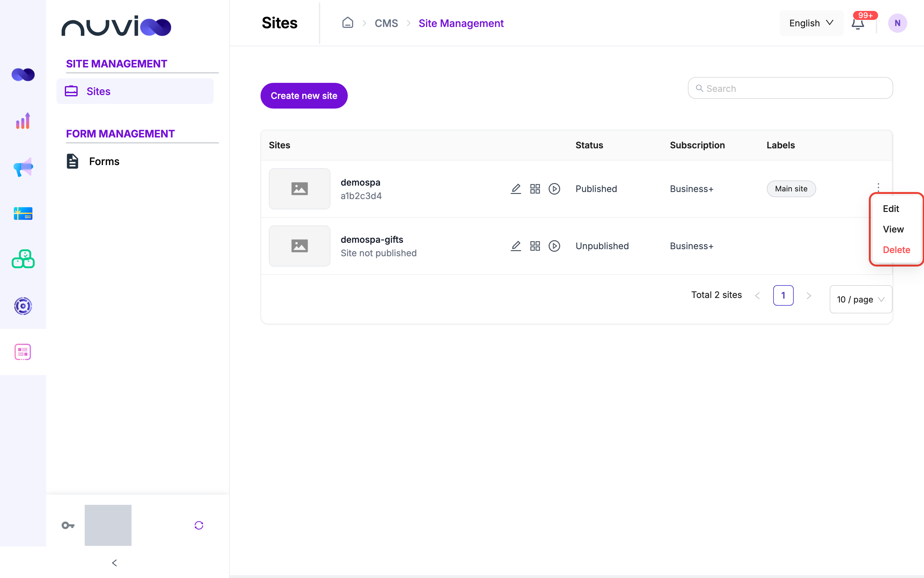This screenshot has width=924, height=578.
Task: Open the green modules cubes icon
Action: click(23, 259)
